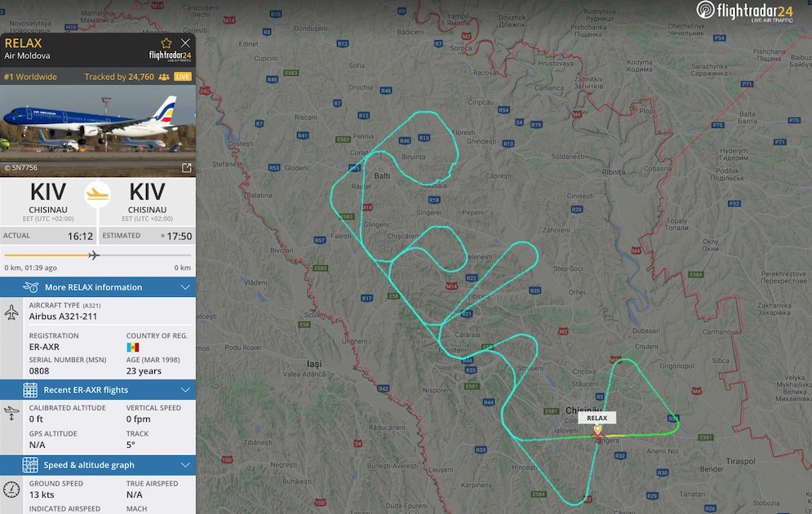Click the speedometer icon next to Ground Speed

pos(11,490)
